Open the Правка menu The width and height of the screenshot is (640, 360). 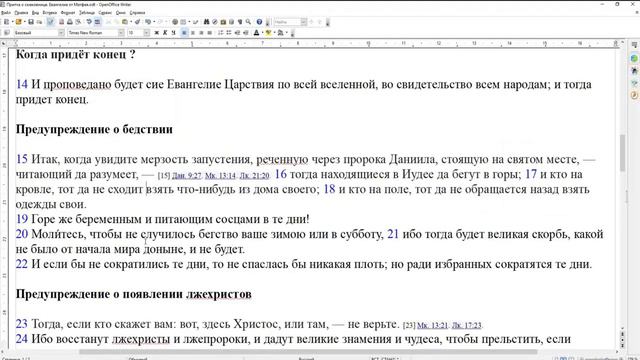21,13
